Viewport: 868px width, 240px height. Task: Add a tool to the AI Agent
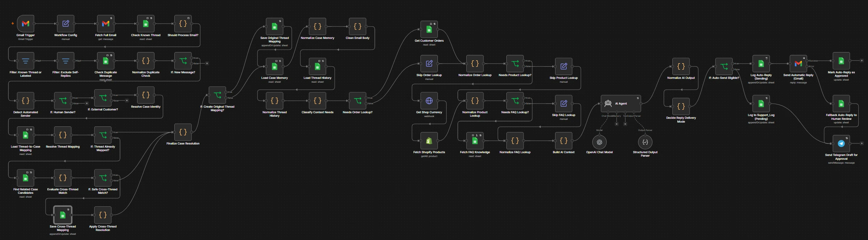point(625,124)
